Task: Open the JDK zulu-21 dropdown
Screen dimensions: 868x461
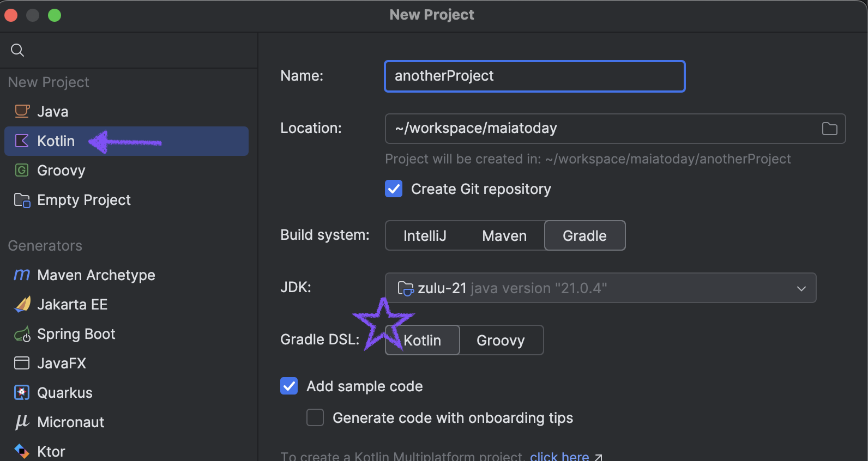Action: tap(600, 288)
